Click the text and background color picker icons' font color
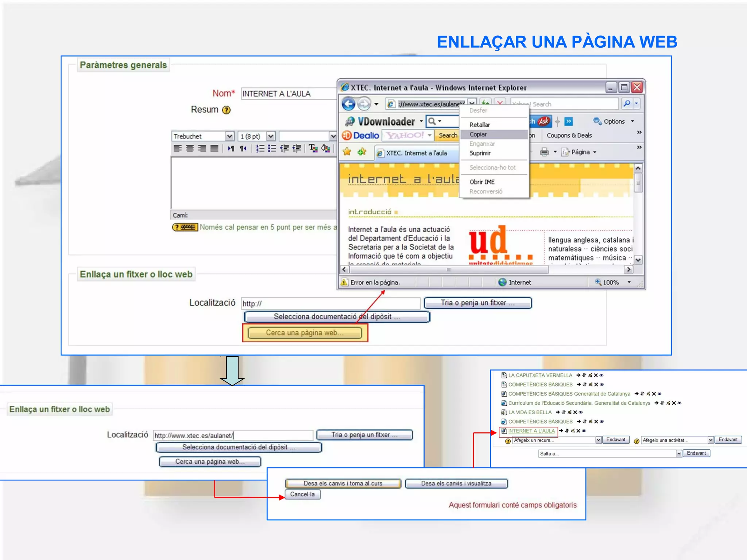Screen dimensions: 747x560 pos(313,148)
